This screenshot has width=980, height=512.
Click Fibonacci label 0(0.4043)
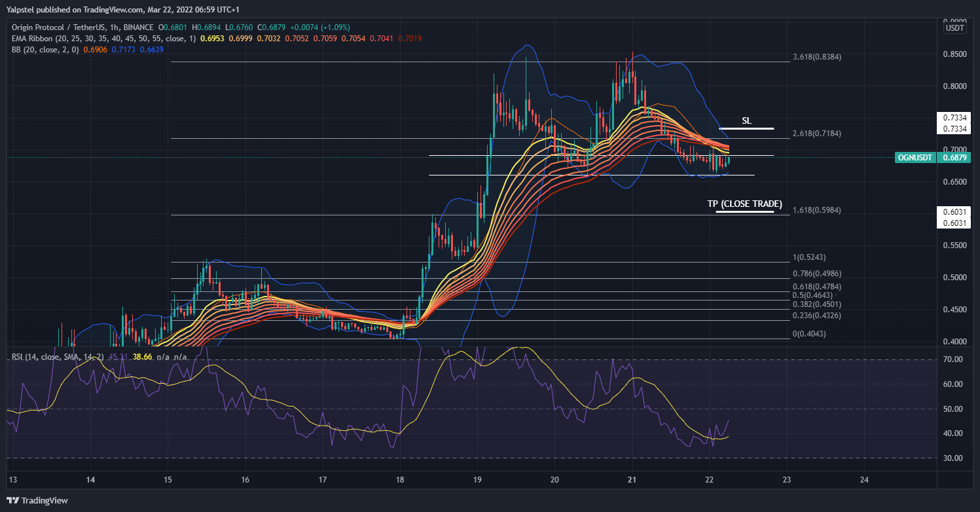(809, 334)
